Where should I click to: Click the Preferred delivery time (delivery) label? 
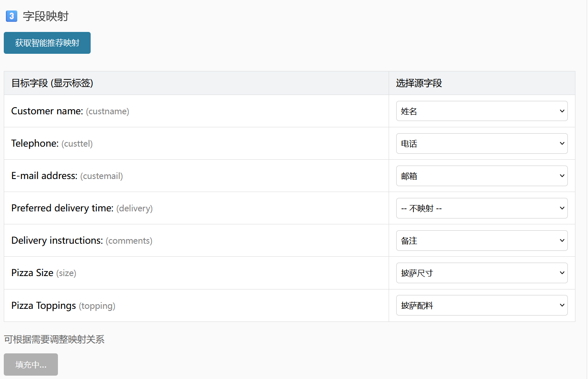click(82, 208)
